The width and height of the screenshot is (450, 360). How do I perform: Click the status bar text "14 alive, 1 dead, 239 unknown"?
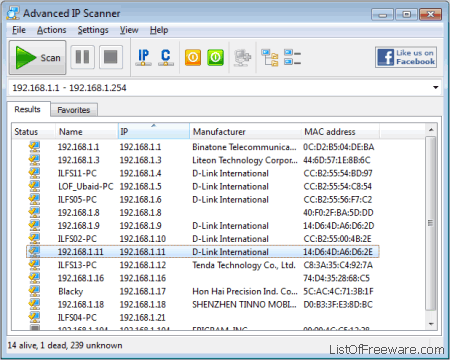point(65,345)
